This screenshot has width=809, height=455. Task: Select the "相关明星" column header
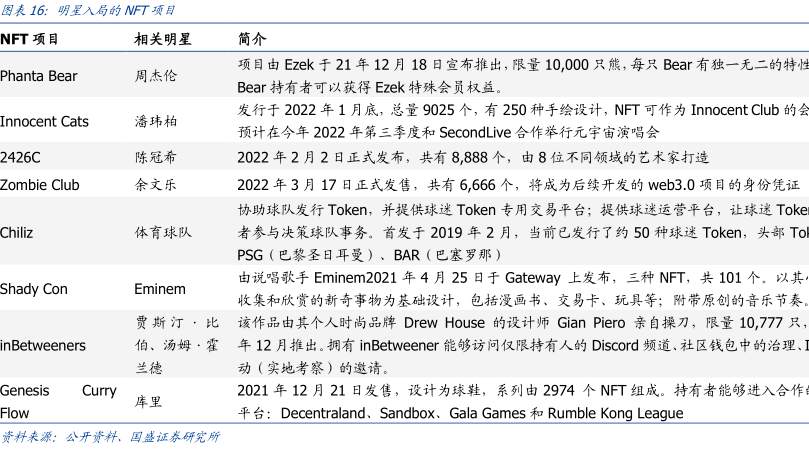point(162,39)
